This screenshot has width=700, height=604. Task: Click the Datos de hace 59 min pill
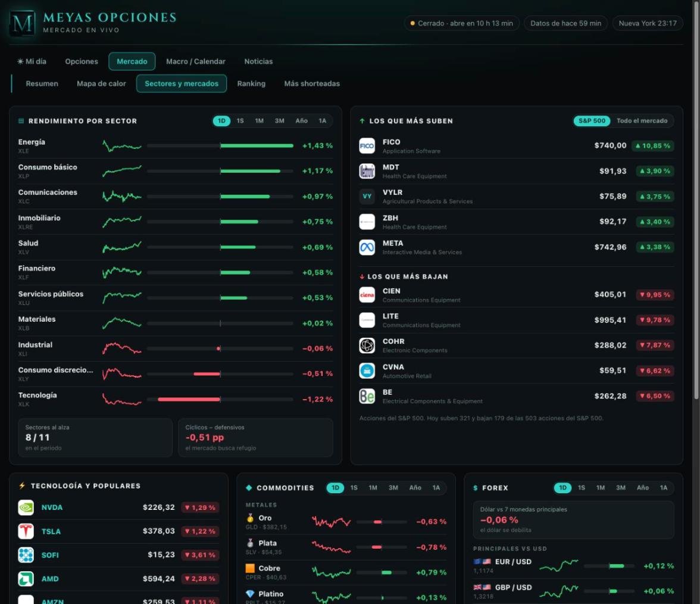pos(565,23)
